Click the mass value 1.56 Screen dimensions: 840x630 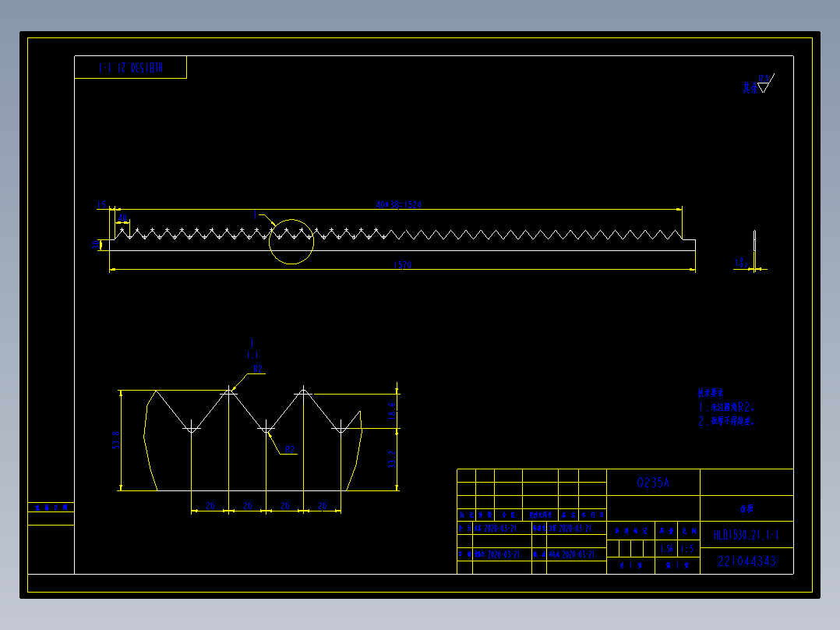pyautogui.click(x=666, y=548)
